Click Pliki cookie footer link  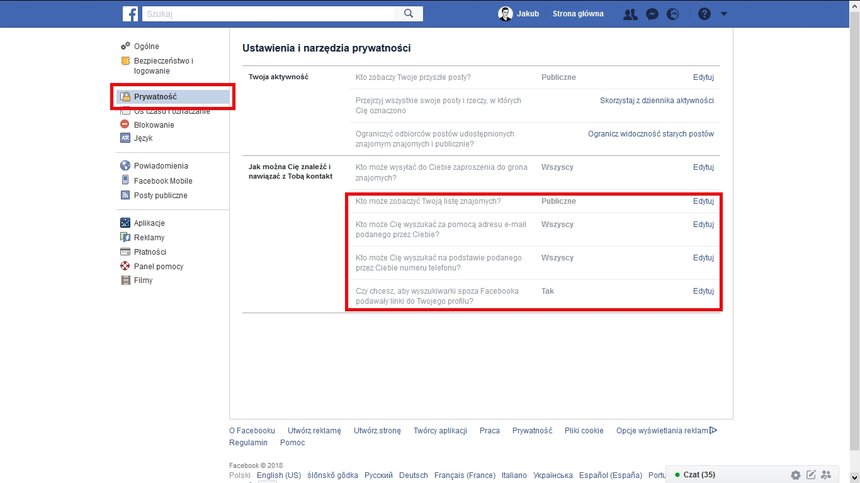tap(584, 430)
